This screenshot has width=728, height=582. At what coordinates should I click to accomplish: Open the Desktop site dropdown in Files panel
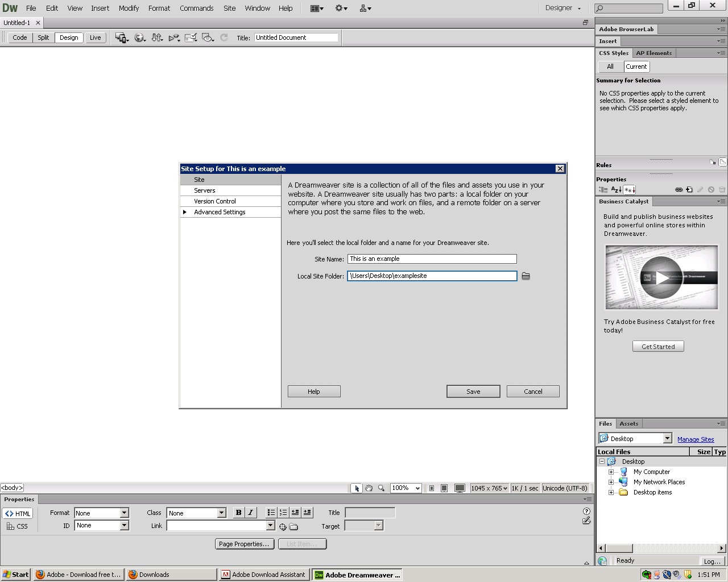(x=668, y=438)
